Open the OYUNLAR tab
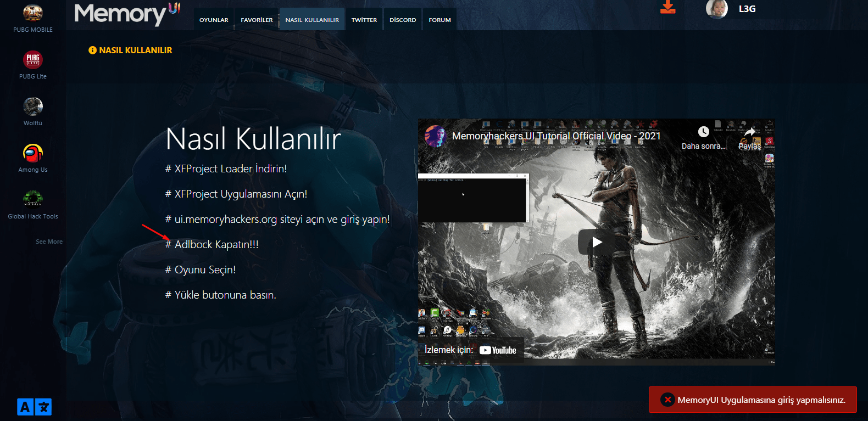The image size is (868, 421). point(214,20)
